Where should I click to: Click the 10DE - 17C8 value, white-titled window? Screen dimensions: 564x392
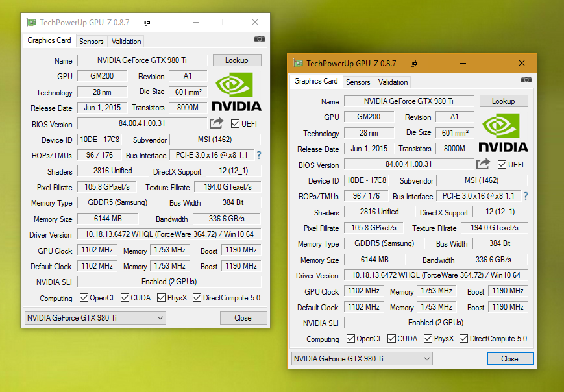(100, 139)
